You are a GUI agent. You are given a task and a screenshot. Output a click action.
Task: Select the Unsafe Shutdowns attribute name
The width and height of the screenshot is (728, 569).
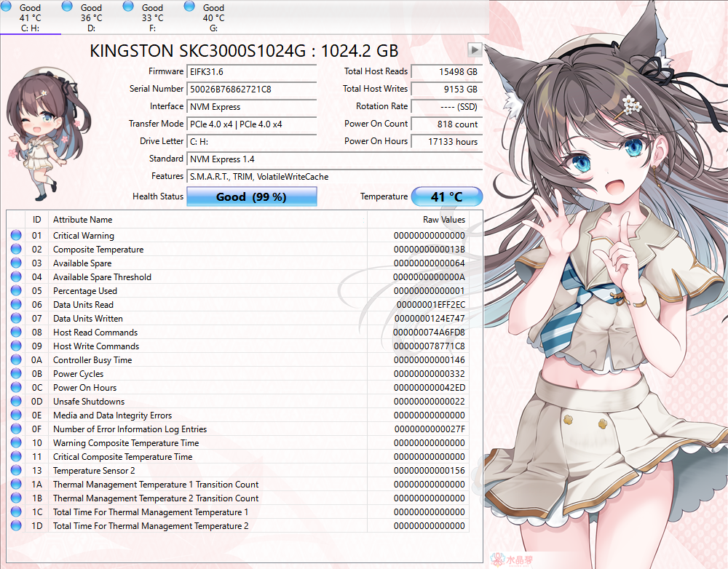[89, 402]
